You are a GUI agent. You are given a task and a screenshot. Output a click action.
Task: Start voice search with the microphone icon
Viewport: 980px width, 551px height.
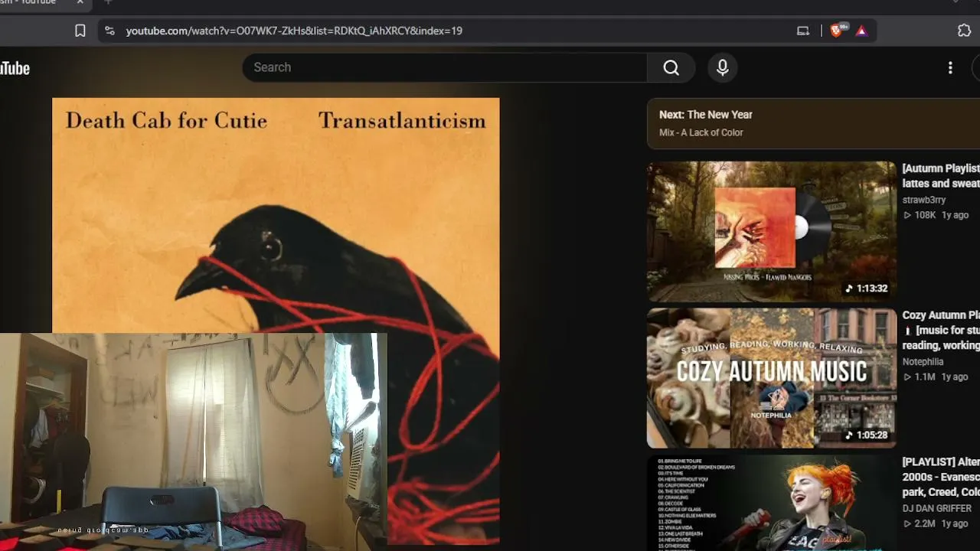(x=722, y=67)
